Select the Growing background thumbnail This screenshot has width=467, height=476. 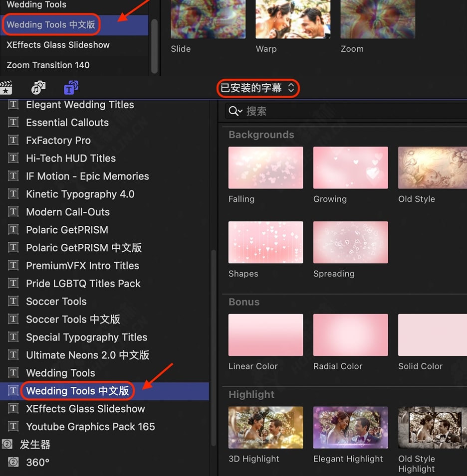tap(350, 167)
